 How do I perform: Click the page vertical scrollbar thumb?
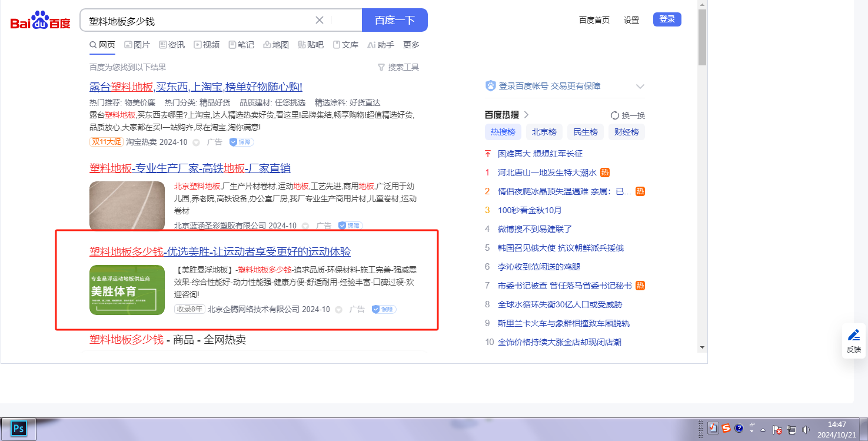702,37
